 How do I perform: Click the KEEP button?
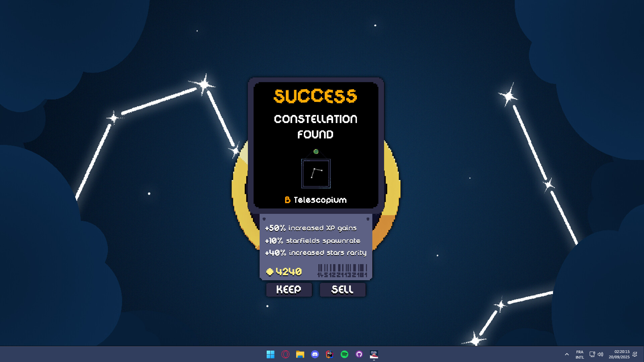pyautogui.click(x=289, y=290)
